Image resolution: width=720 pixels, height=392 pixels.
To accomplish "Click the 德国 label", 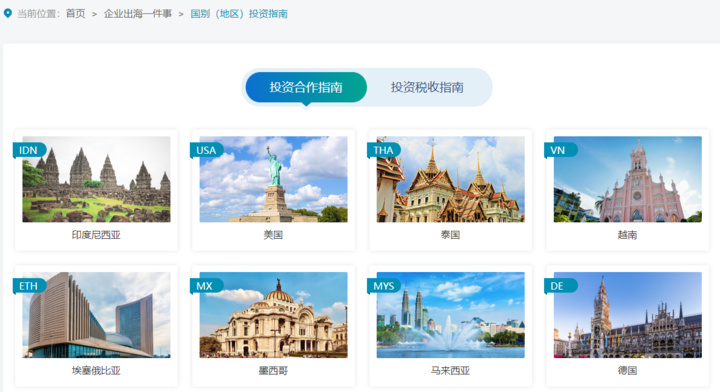I will 627,370.
